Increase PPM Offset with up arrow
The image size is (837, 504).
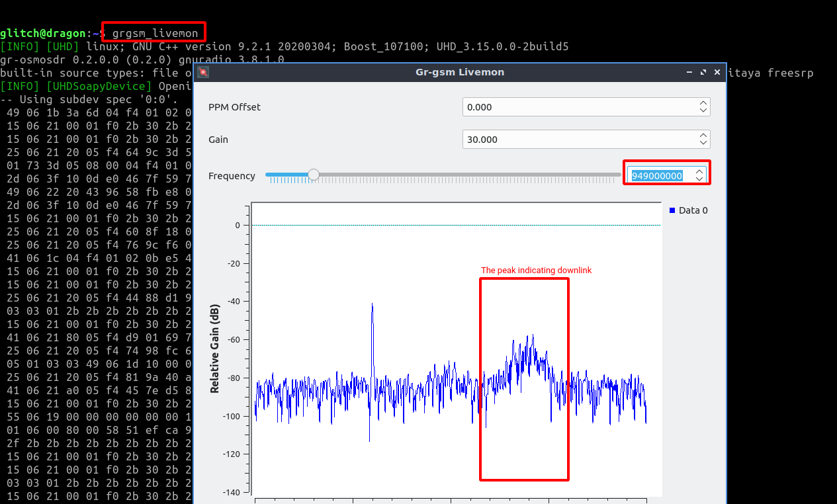click(x=703, y=103)
